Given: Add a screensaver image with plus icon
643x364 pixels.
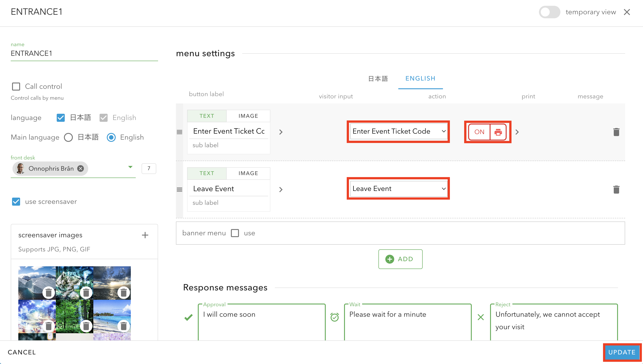Looking at the screenshot, I should pos(145,235).
